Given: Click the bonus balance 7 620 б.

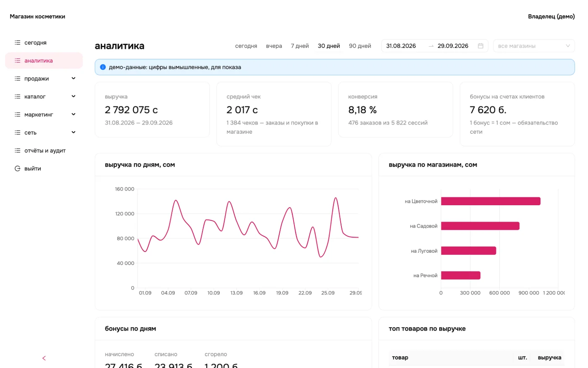Looking at the screenshot, I should coord(488,110).
